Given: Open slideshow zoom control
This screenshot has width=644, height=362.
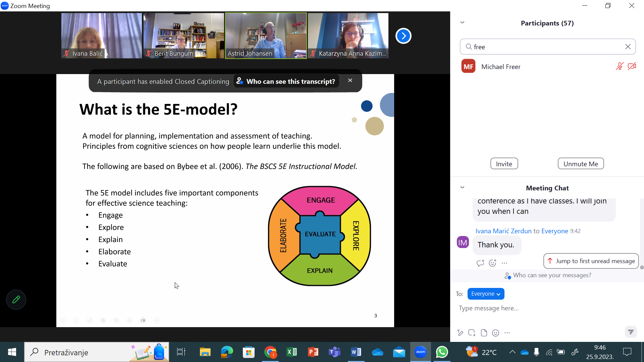Looking at the screenshot, I should pyautogui.click(x=116, y=320).
